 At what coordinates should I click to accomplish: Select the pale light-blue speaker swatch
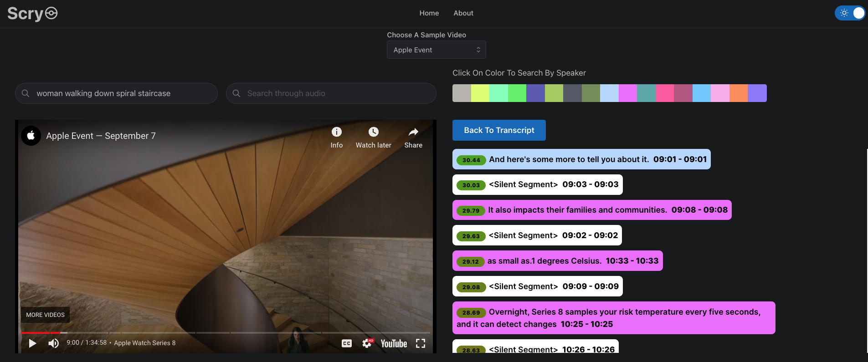609,93
